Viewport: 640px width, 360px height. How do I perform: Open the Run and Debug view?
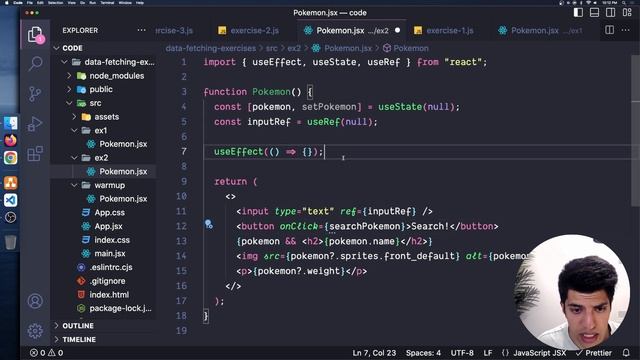(35, 124)
